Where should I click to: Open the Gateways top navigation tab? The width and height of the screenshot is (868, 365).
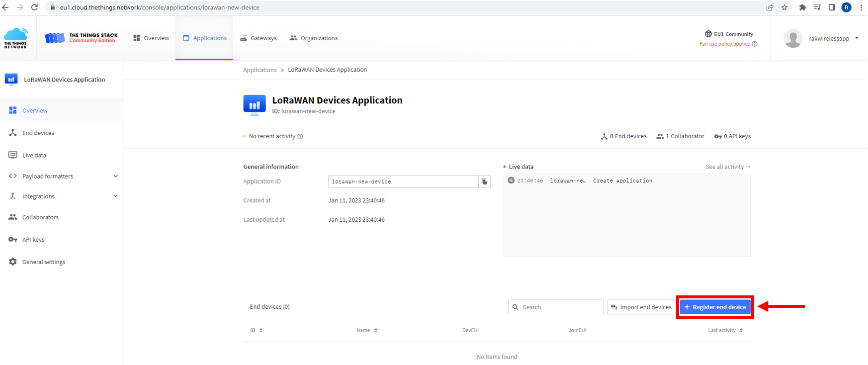click(258, 38)
